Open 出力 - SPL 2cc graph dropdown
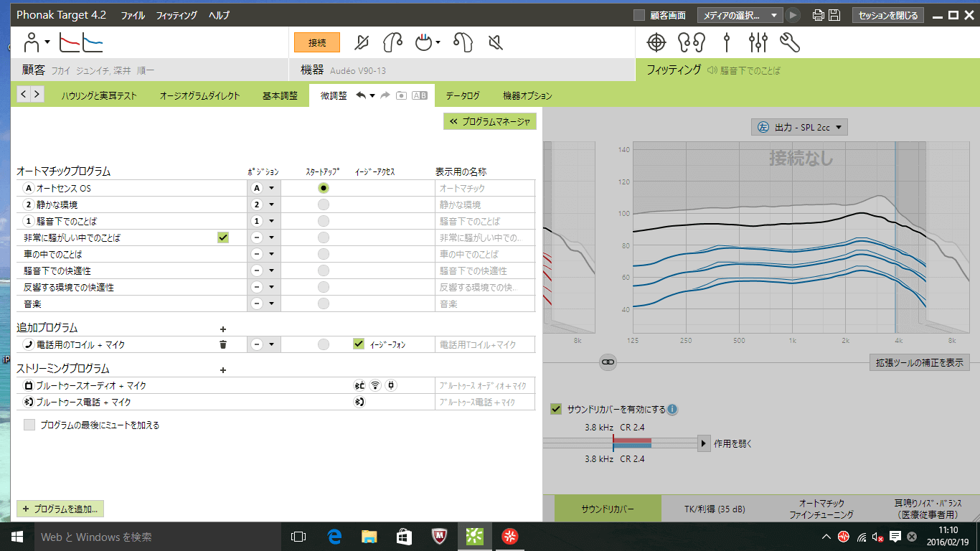Screen dimensions: 980x551 pos(800,127)
